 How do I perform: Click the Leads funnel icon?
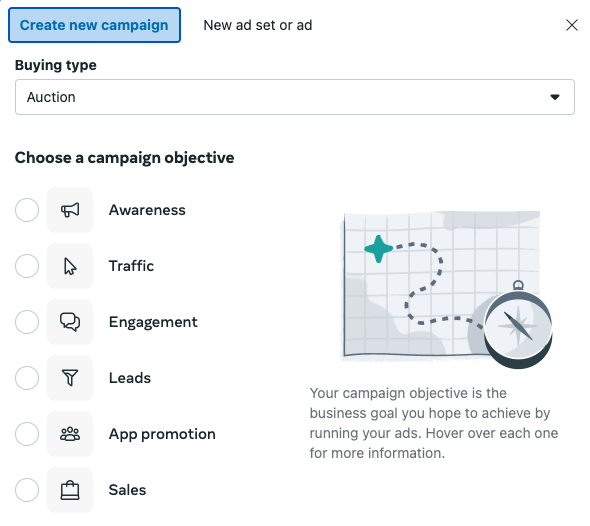pos(70,378)
